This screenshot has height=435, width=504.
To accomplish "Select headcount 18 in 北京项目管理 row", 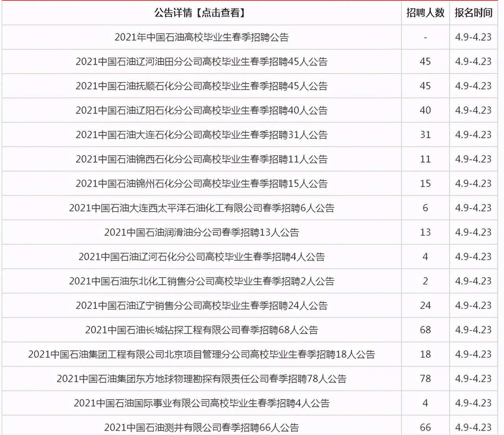I will click(425, 355).
